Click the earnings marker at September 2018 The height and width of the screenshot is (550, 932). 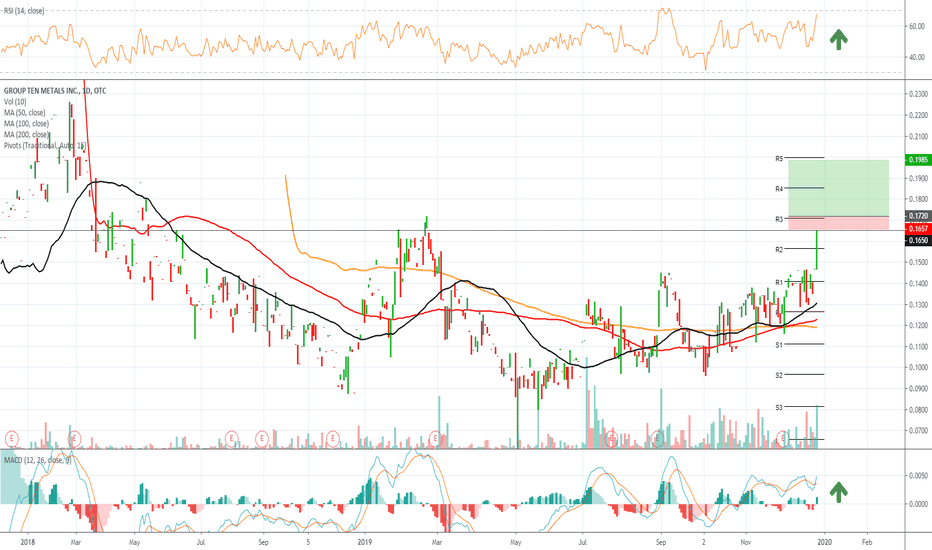[261, 439]
